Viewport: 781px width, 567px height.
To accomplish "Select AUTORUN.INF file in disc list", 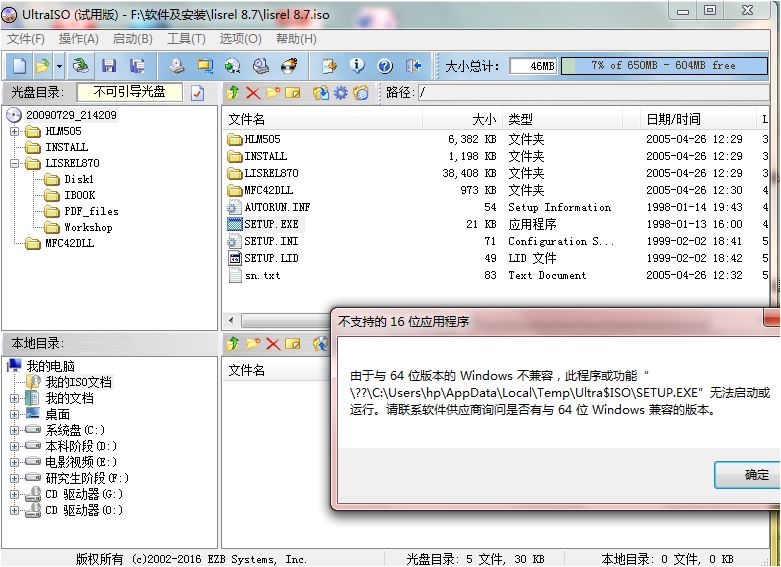I will pyautogui.click(x=277, y=207).
